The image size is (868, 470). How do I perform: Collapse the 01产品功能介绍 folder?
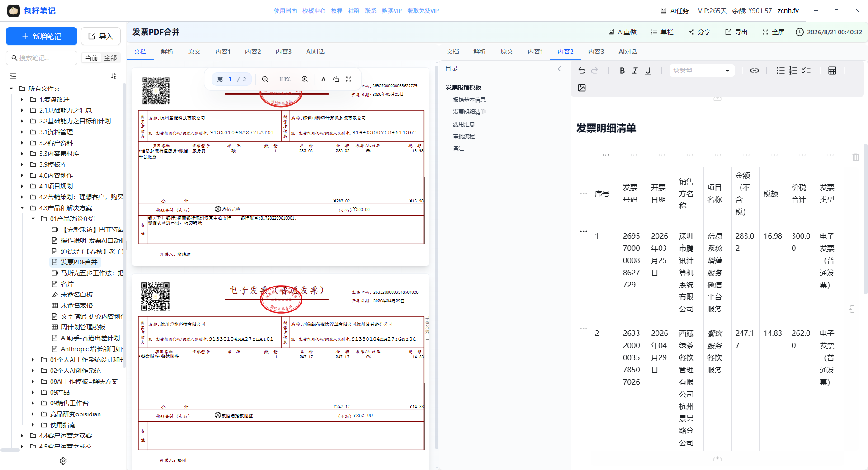pos(33,219)
